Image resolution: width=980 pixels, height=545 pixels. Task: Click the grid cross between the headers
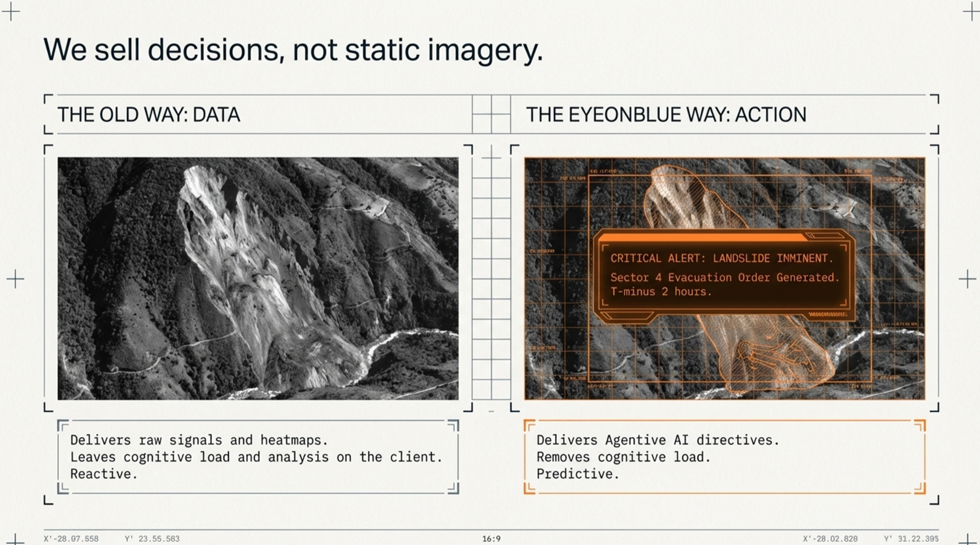coord(491,114)
